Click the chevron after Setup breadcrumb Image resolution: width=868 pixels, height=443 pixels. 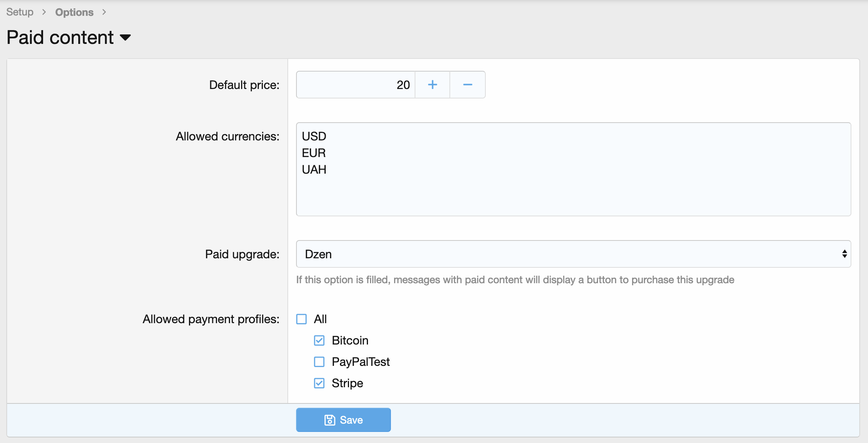click(44, 12)
